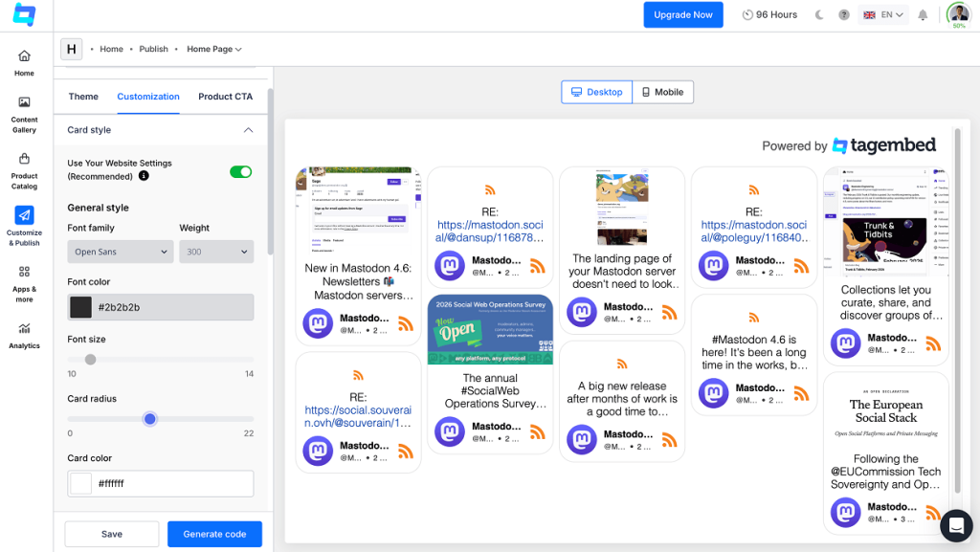
Task: Click the Font size slider handle
Action: (x=91, y=360)
